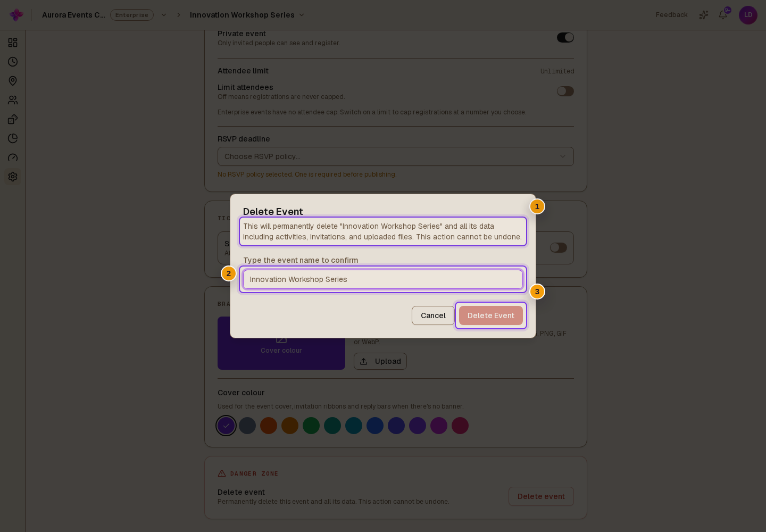Open the pie chart icon in sidebar
This screenshot has width=766, height=532.
13,138
